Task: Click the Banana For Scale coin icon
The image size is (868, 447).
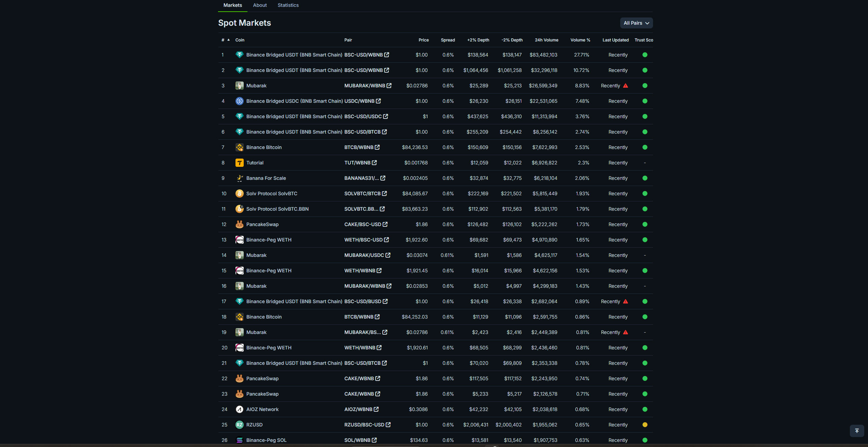Action: 240,178
